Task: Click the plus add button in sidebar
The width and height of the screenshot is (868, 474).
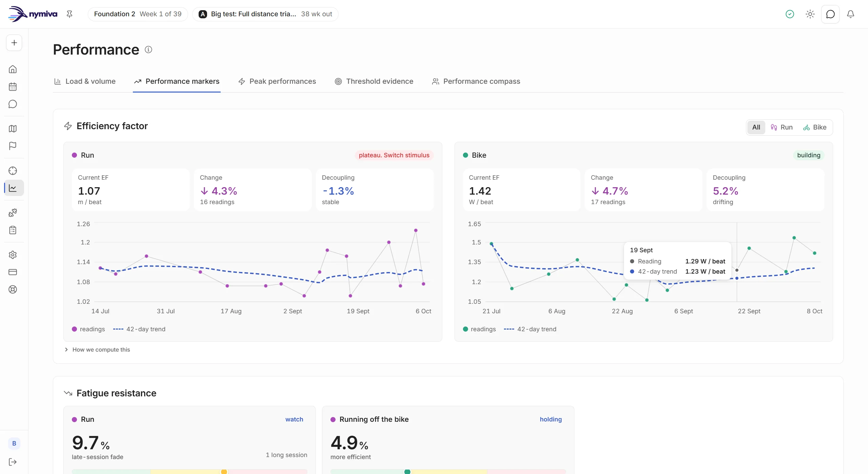Action: [14, 43]
